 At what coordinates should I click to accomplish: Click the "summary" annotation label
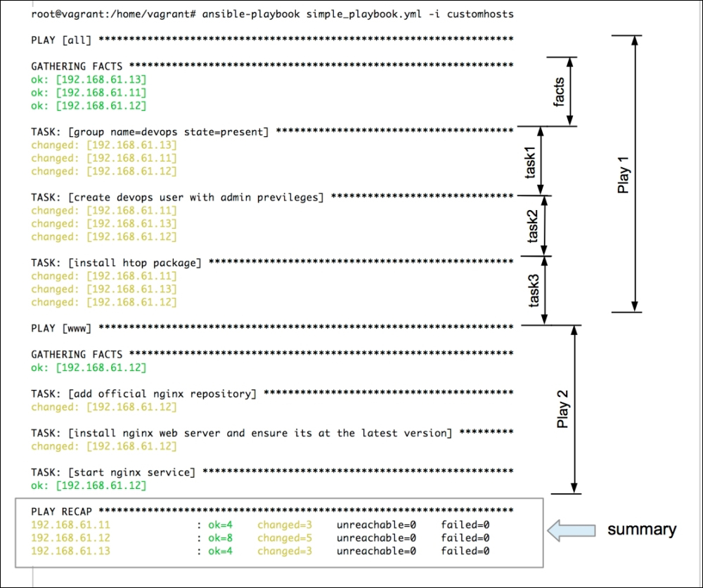(641, 530)
